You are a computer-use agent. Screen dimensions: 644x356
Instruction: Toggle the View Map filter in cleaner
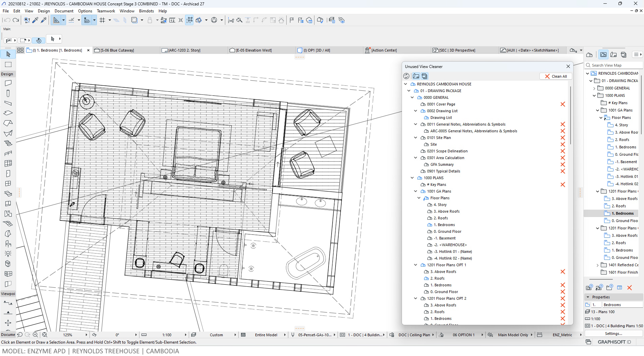coord(416,76)
